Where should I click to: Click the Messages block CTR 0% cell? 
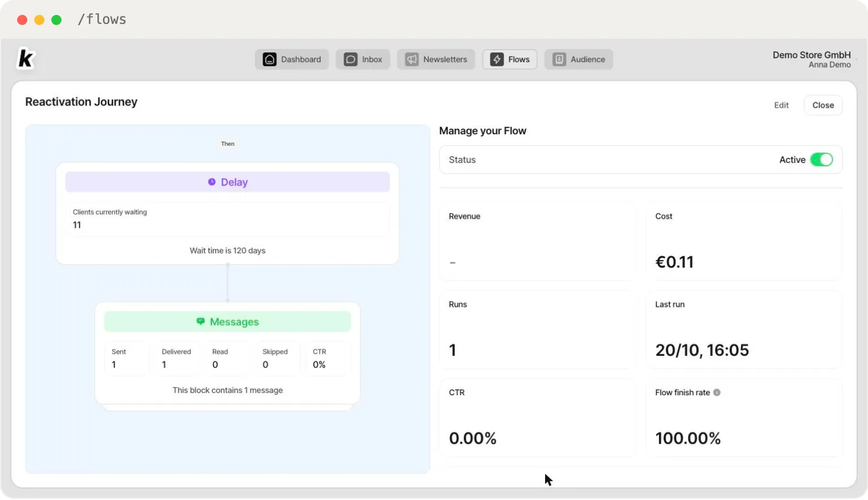(x=327, y=358)
